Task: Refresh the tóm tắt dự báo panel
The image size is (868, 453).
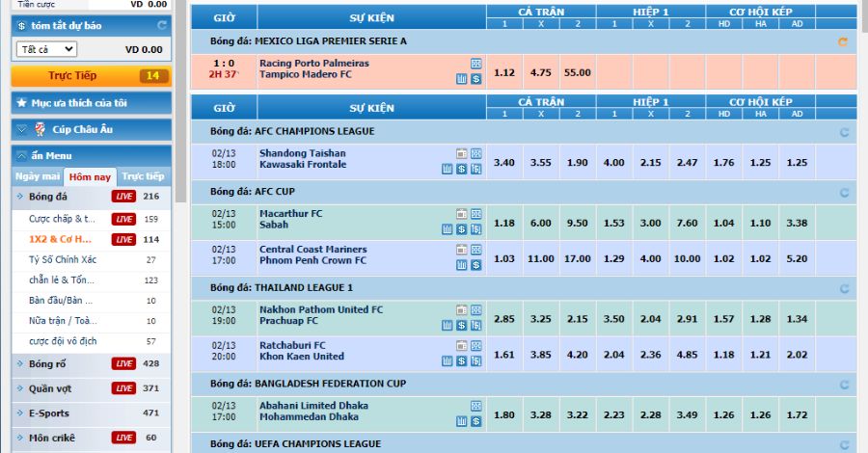Action: pos(162,25)
